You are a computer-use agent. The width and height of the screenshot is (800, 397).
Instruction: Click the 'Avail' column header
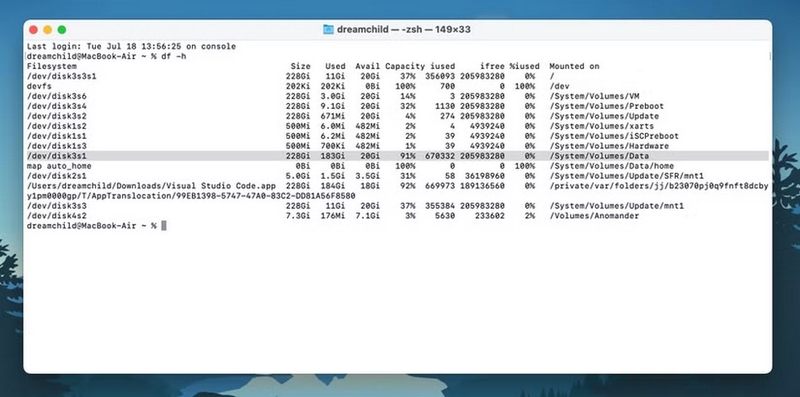coord(368,66)
